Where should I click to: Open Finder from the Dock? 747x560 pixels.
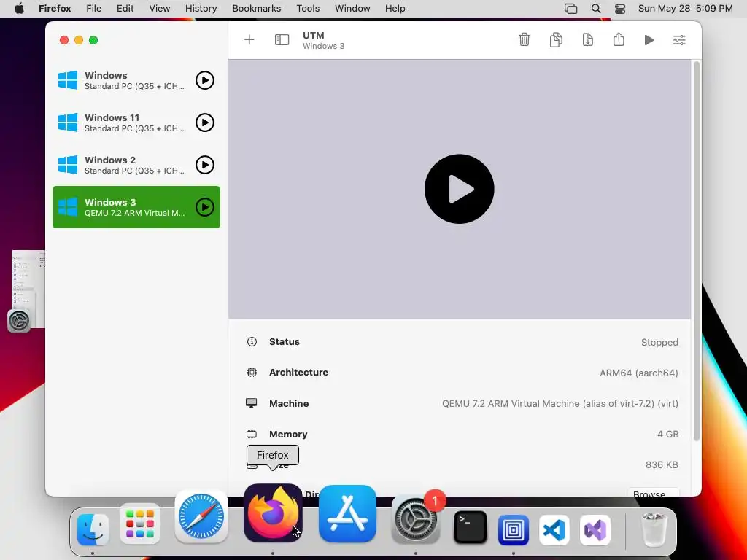[93, 529]
